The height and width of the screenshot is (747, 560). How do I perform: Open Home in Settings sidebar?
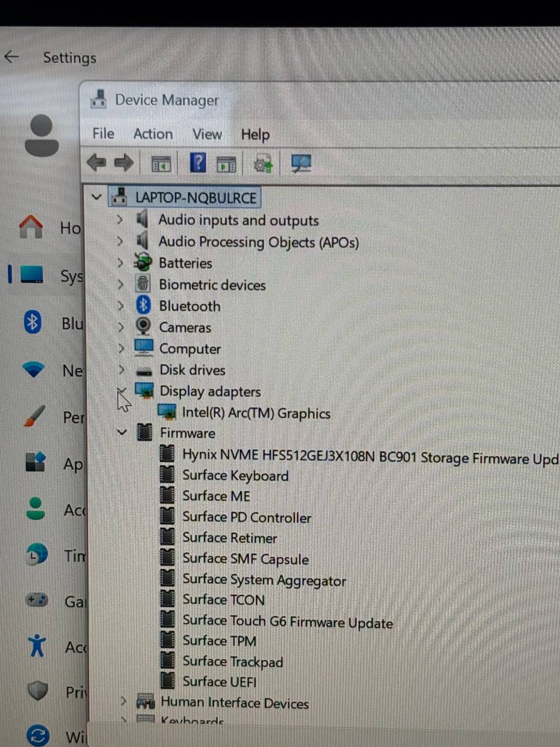tap(31, 226)
